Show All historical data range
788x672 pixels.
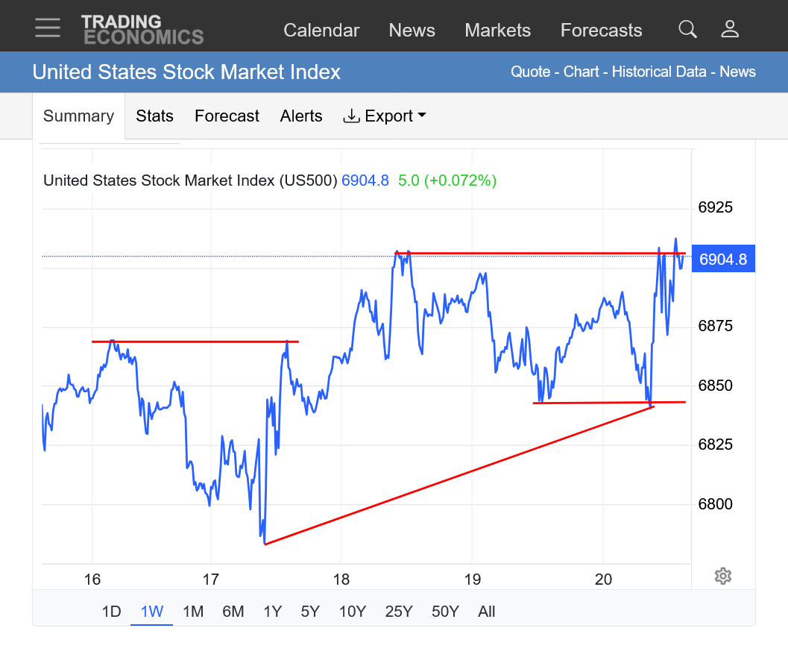[486, 612]
